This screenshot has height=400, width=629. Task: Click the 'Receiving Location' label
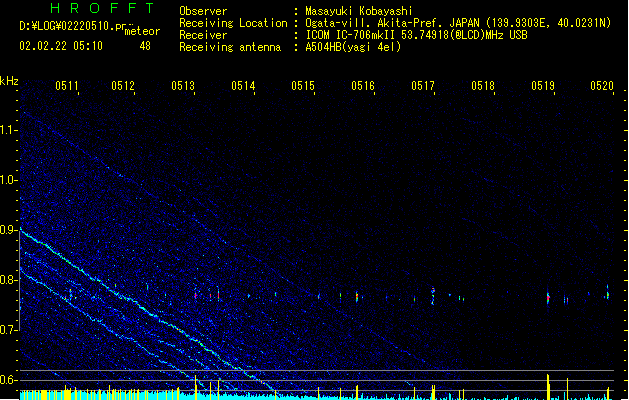[233, 23]
